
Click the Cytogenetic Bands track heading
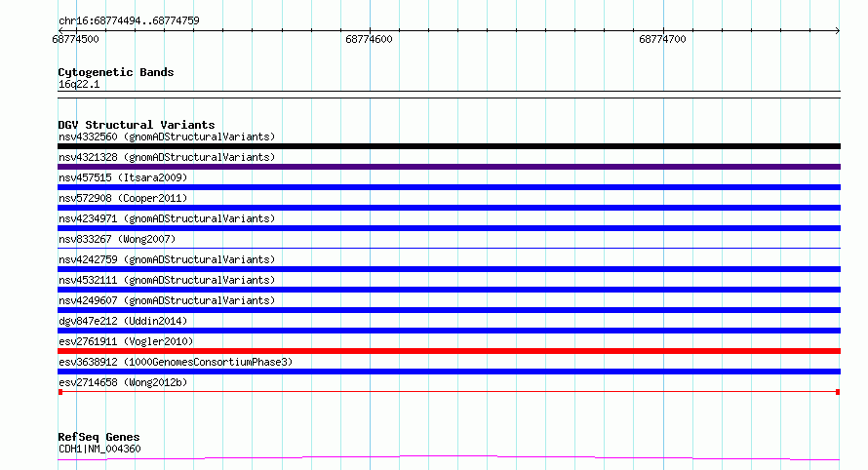click(x=116, y=72)
